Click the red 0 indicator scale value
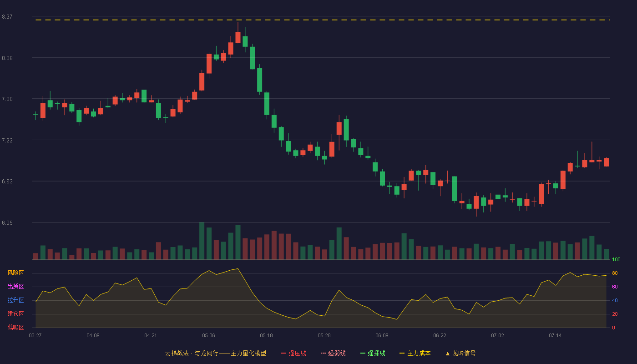The height and width of the screenshot is (364, 637). coord(613,328)
